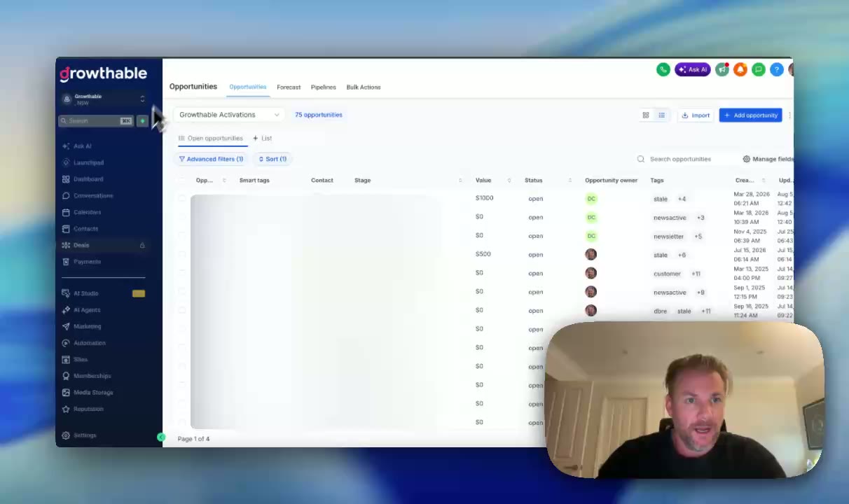This screenshot has height=504, width=849.
Task: Sort by the Value column arrows
Action: 509,181
